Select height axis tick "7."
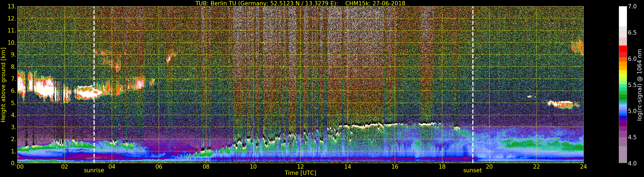Image resolution: width=644 pixels, height=177 pixels. [x=14, y=79]
